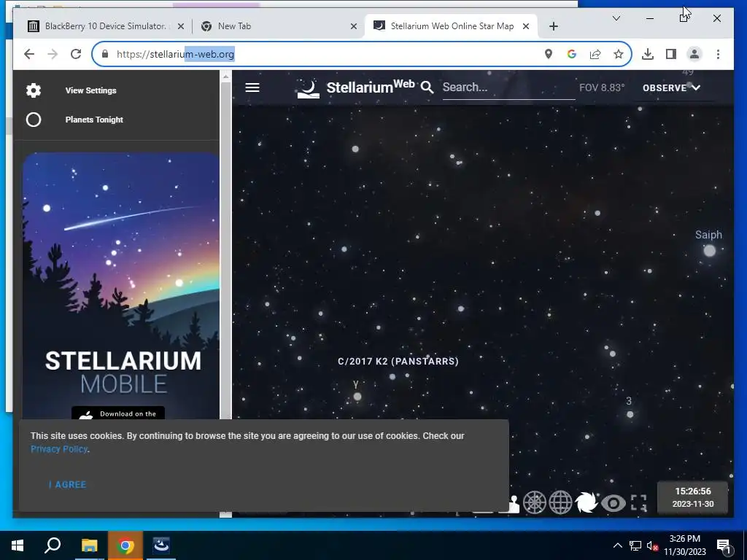Expand the OBSERVE dropdown
The height and width of the screenshot is (560, 747).
click(x=671, y=87)
